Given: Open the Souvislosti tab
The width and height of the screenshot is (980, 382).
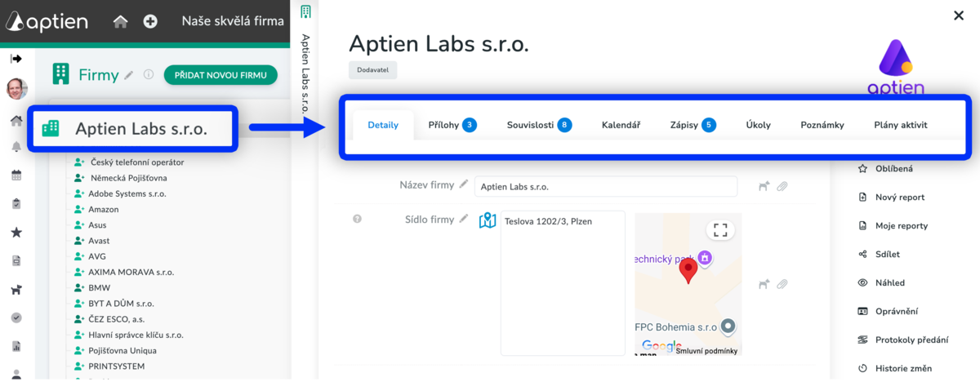Looking at the screenshot, I should [x=538, y=125].
